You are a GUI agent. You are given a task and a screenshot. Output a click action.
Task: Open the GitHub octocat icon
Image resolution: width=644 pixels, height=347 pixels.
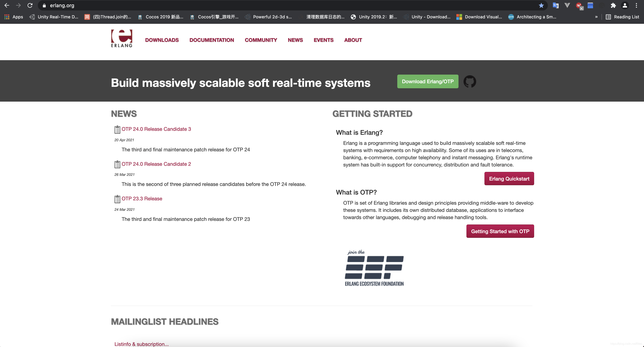point(470,82)
